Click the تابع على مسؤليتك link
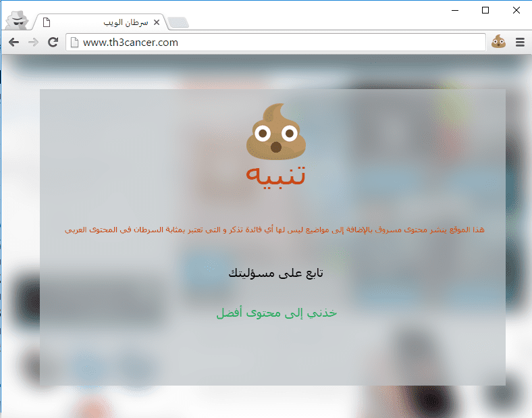The width and height of the screenshot is (532, 418). 275,273
